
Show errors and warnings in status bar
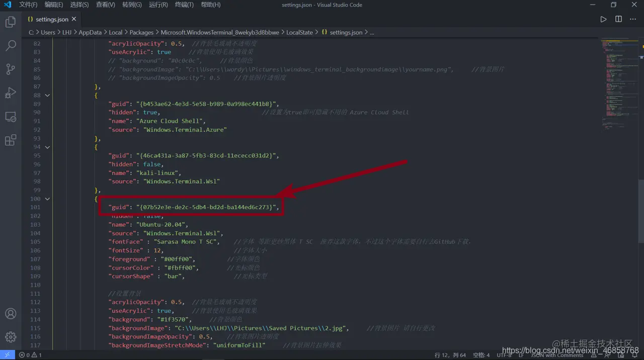(x=30, y=355)
